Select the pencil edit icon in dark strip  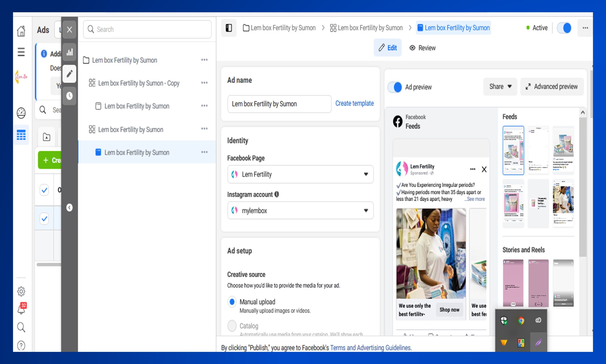(69, 74)
